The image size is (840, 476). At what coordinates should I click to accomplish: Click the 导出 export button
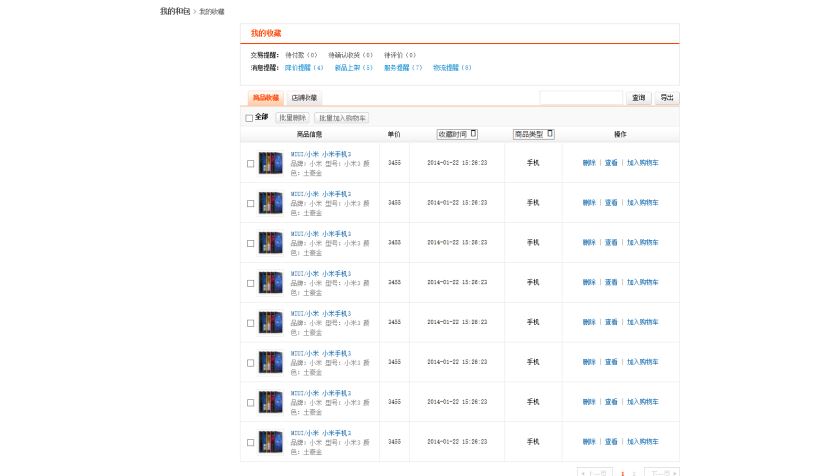pos(667,98)
